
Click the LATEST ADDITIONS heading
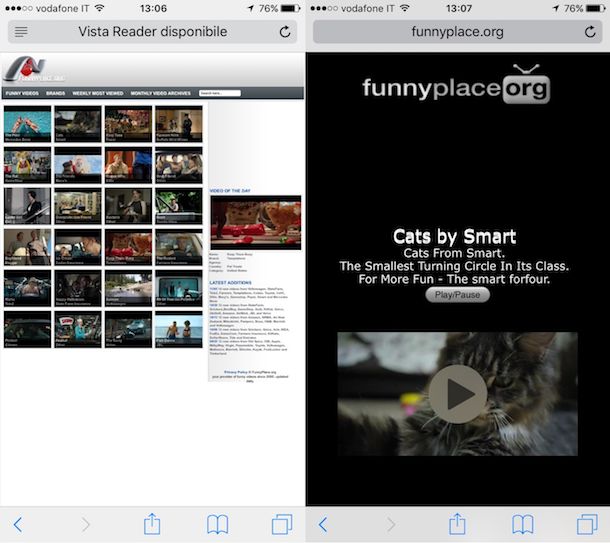(x=230, y=283)
